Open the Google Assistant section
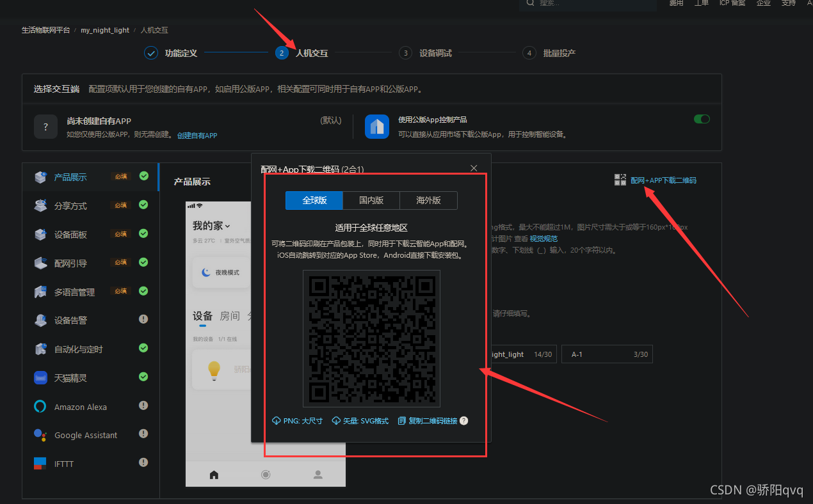The width and height of the screenshot is (813, 504). pyautogui.click(x=90, y=435)
